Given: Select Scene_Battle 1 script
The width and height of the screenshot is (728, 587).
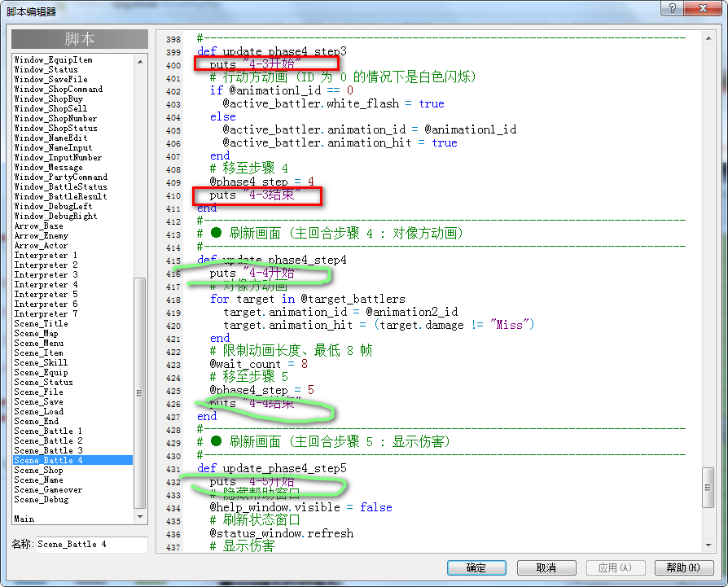Looking at the screenshot, I should click(x=48, y=431).
